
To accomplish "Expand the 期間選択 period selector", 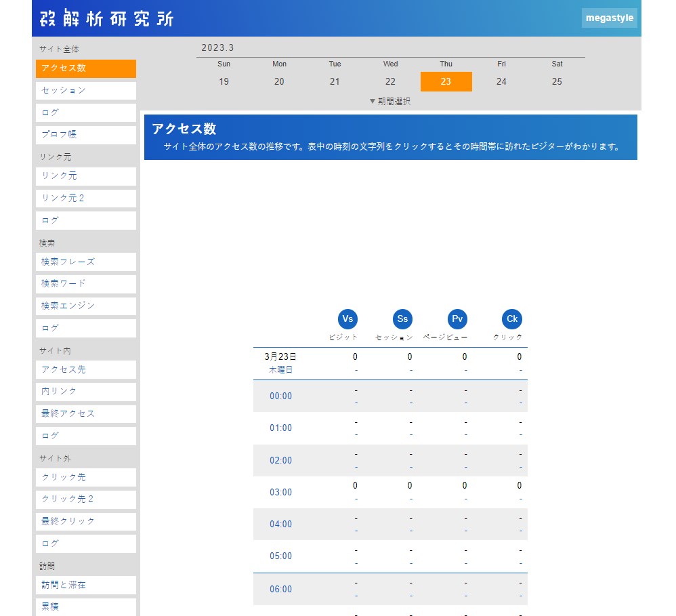I will (390, 102).
